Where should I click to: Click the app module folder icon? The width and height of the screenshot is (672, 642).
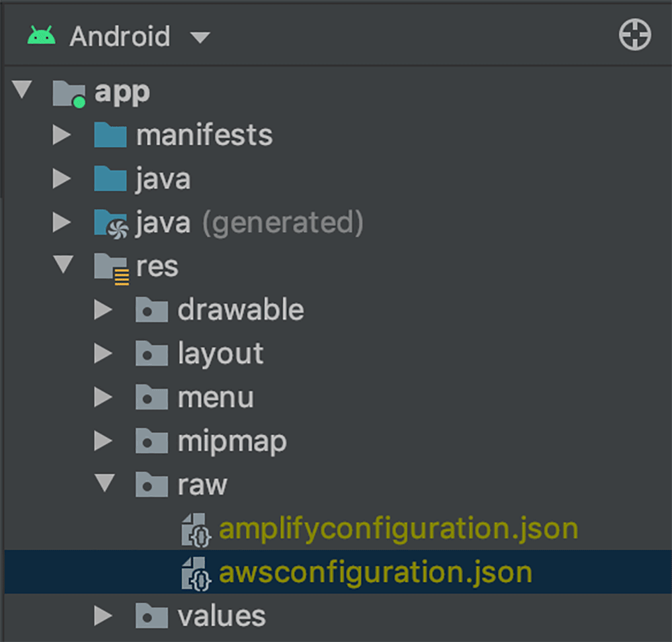click(x=69, y=93)
